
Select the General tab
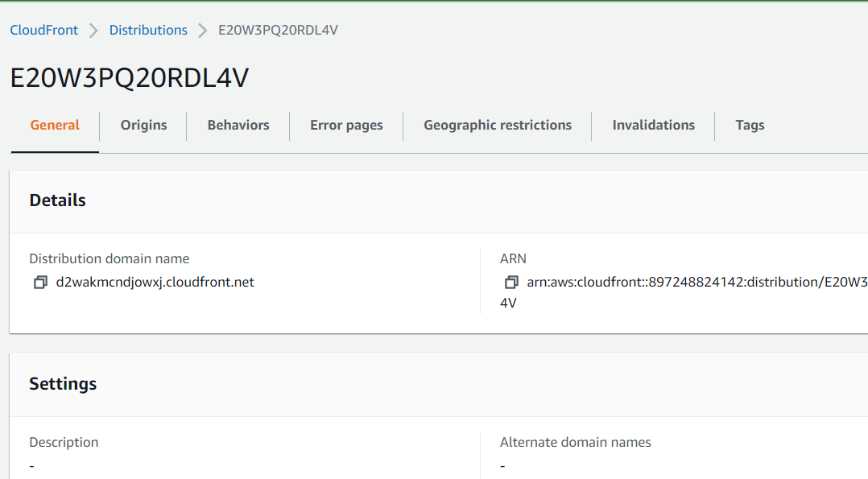(55, 125)
